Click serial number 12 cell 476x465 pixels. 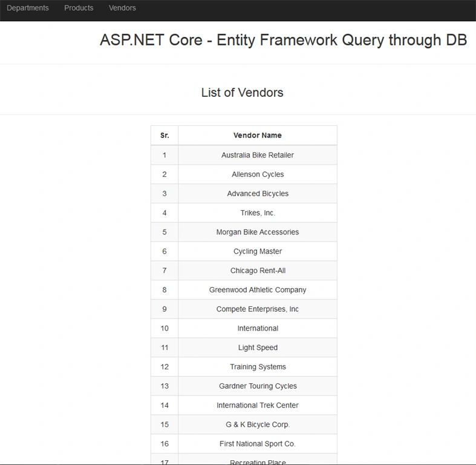click(x=165, y=367)
